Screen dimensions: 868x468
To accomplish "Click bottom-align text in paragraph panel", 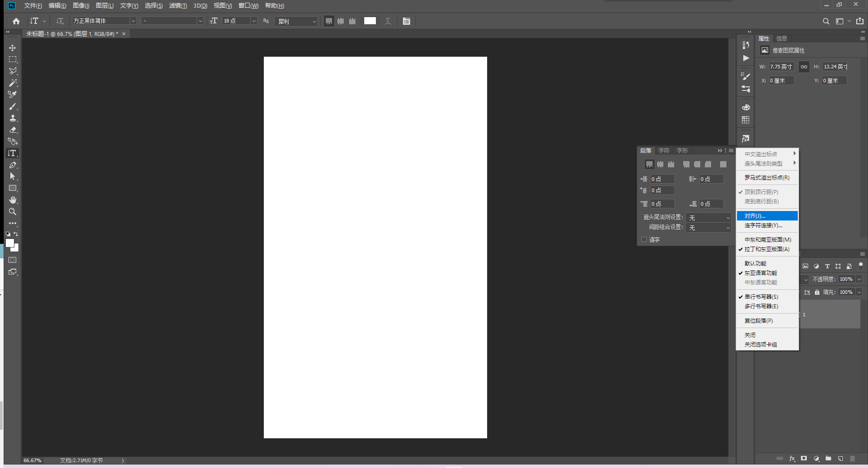I will (x=671, y=164).
